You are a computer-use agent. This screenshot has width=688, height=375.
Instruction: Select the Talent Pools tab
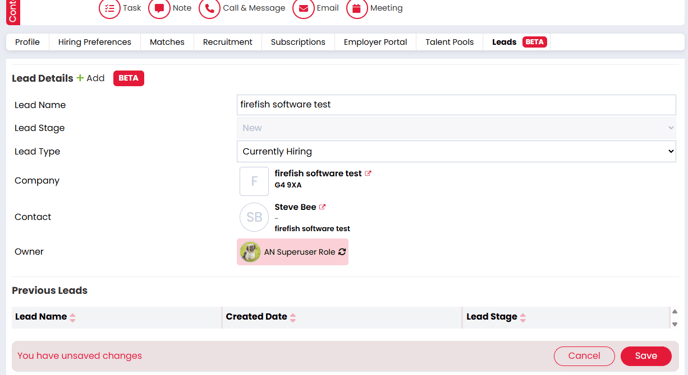[x=449, y=42]
